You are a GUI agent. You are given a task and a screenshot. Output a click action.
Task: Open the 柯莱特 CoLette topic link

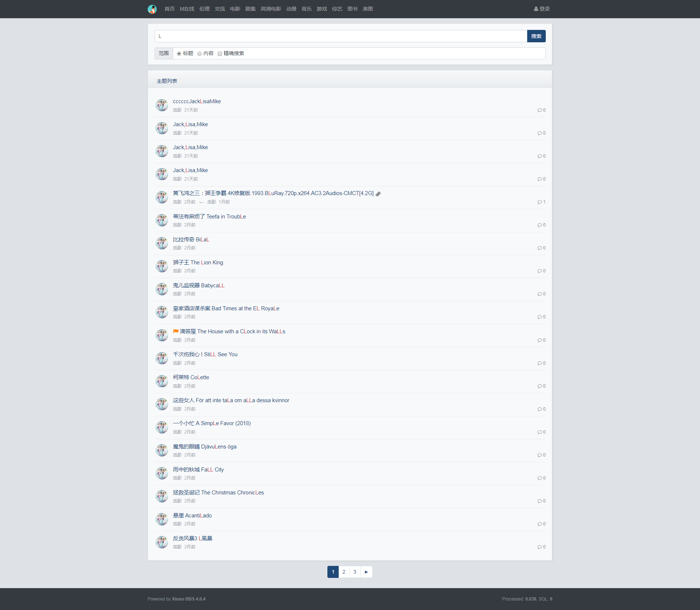click(191, 377)
